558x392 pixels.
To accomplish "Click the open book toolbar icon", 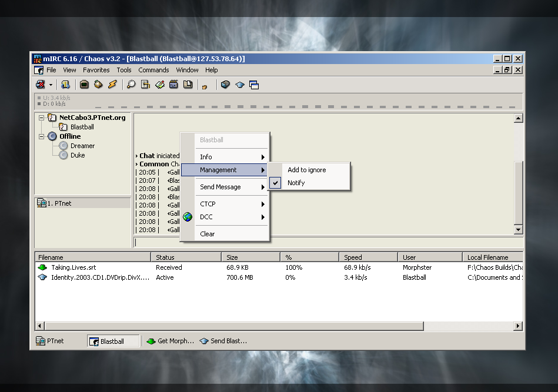I will click(x=188, y=84).
